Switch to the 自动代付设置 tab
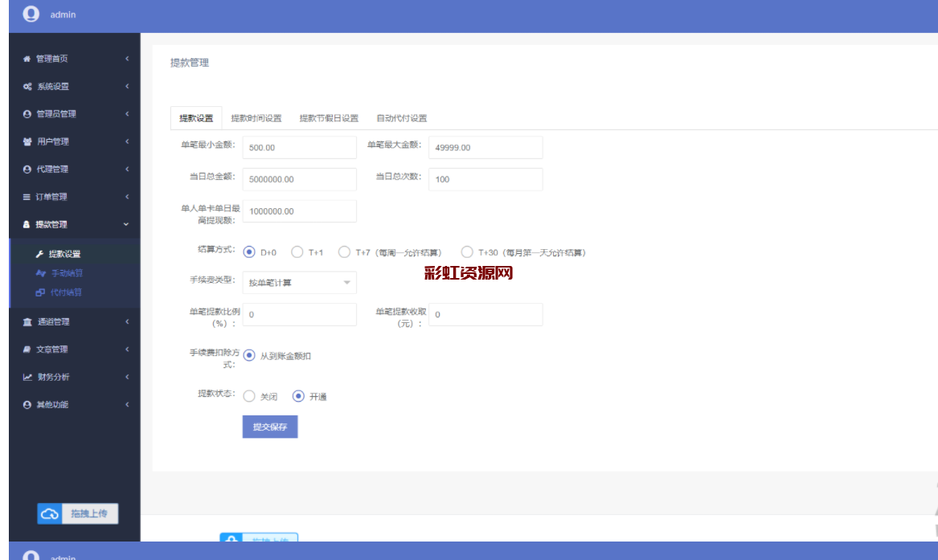 tap(401, 118)
